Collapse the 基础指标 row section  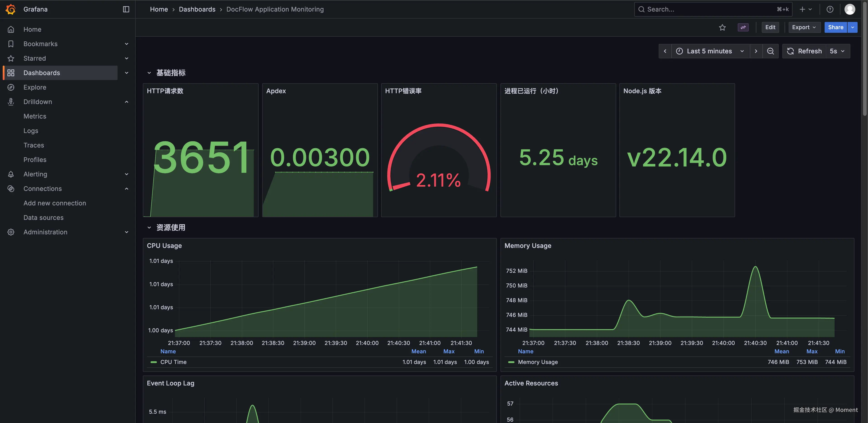point(149,73)
